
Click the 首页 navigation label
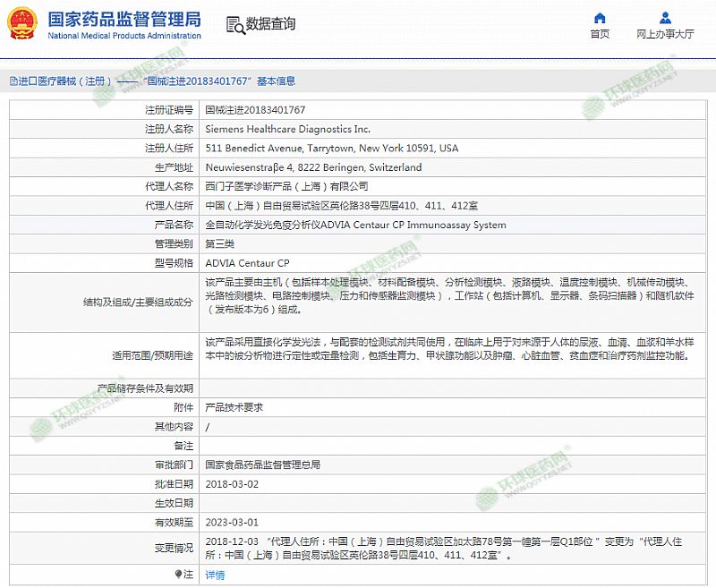tap(600, 34)
